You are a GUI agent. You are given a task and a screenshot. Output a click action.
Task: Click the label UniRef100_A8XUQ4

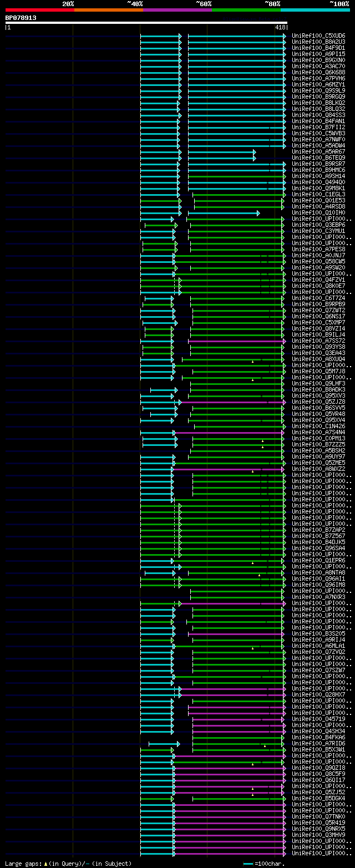(x=318, y=359)
